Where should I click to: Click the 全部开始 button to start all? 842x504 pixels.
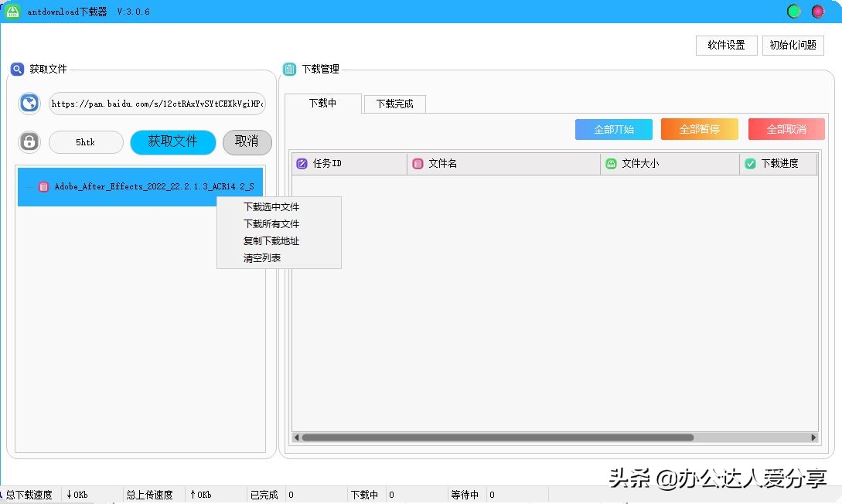click(613, 128)
